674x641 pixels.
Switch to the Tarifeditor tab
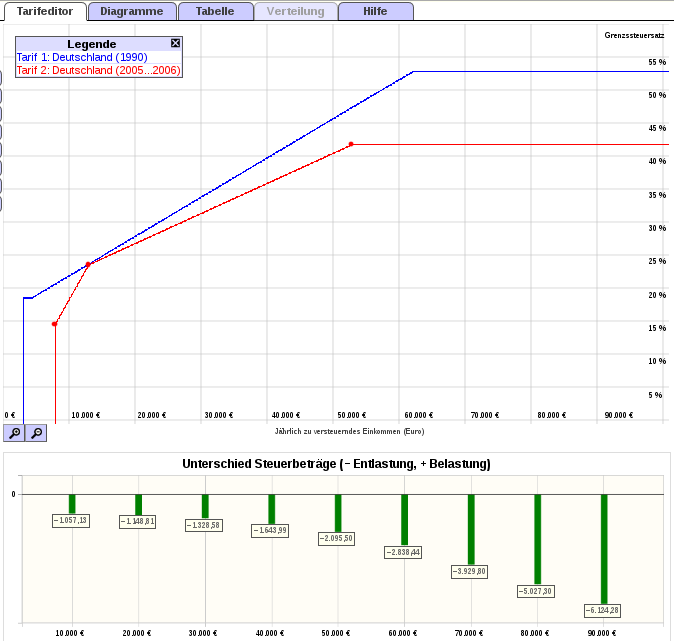point(45,11)
